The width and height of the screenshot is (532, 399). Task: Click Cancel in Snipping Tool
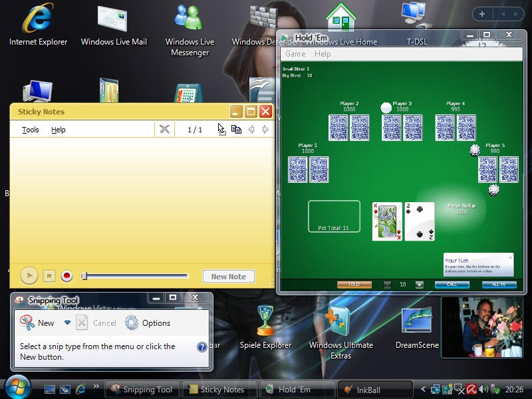[x=96, y=323]
